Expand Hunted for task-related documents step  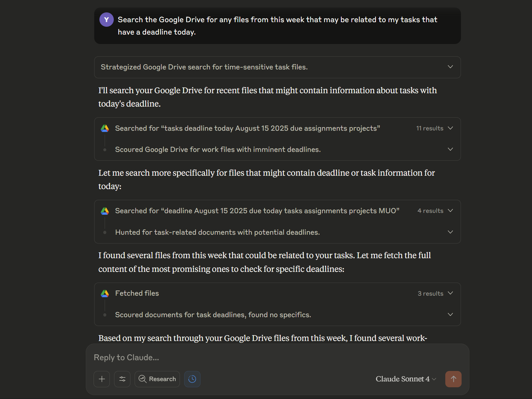click(277, 232)
